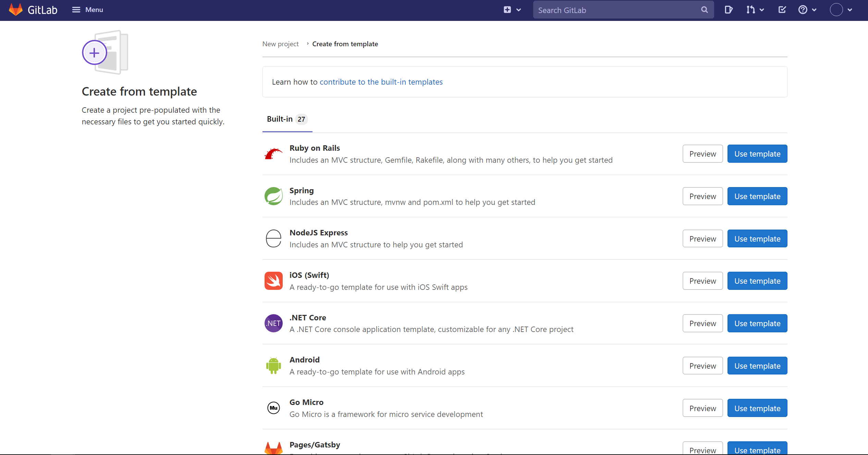
Task: Click the Pages/Gatsby title text
Action: pyautogui.click(x=315, y=445)
